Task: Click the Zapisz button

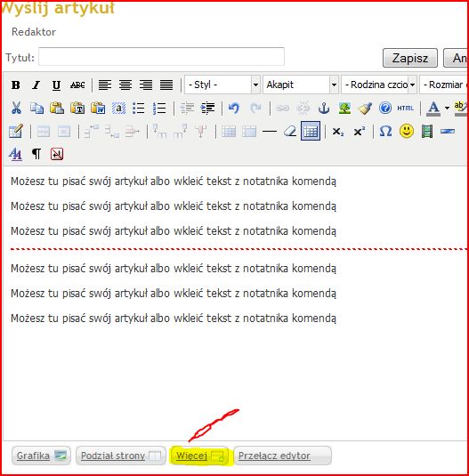Action: (409, 58)
